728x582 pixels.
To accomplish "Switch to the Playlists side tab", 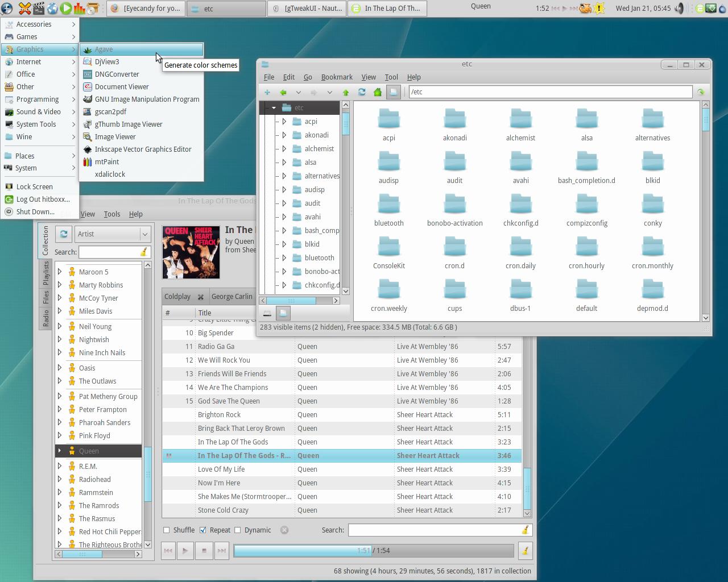I will pyautogui.click(x=45, y=273).
